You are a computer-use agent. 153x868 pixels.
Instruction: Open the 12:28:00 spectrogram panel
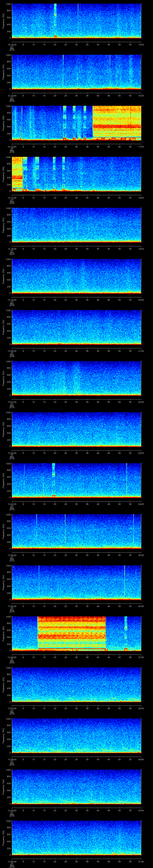[77, 736]
